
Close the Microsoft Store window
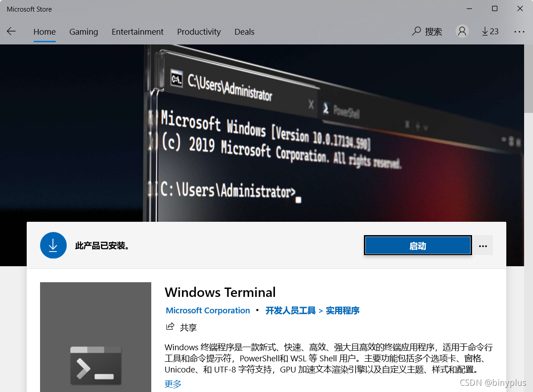tap(520, 9)
